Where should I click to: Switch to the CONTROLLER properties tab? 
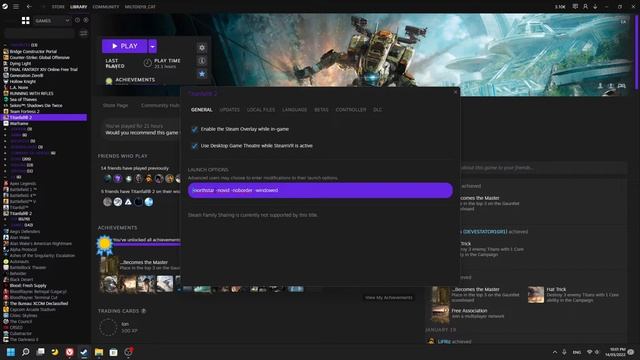coord(351,110)
